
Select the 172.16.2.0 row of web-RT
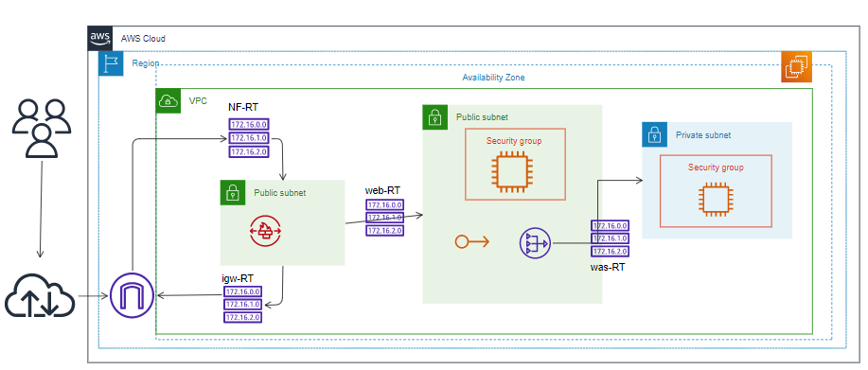click(x=384, y=231)
